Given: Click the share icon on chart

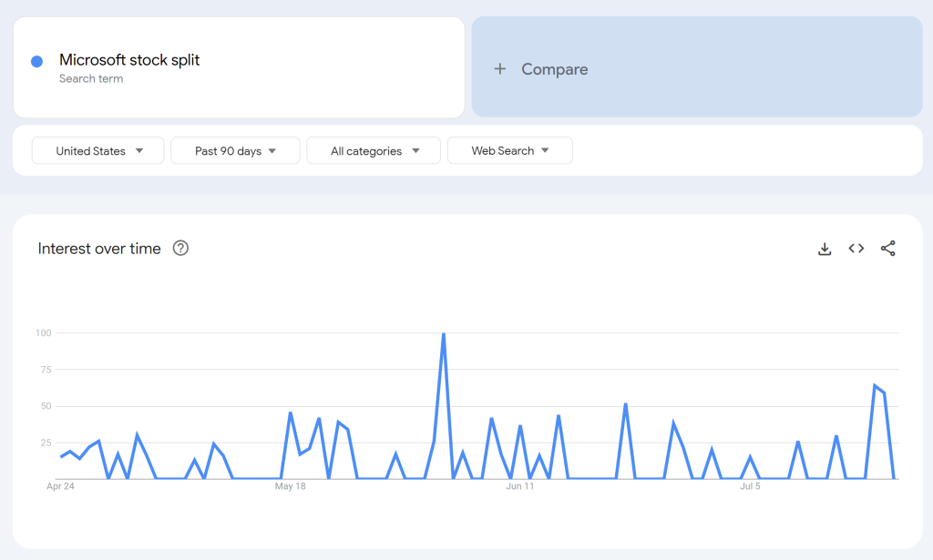Looking at the screenshot, I should point(888,249).
